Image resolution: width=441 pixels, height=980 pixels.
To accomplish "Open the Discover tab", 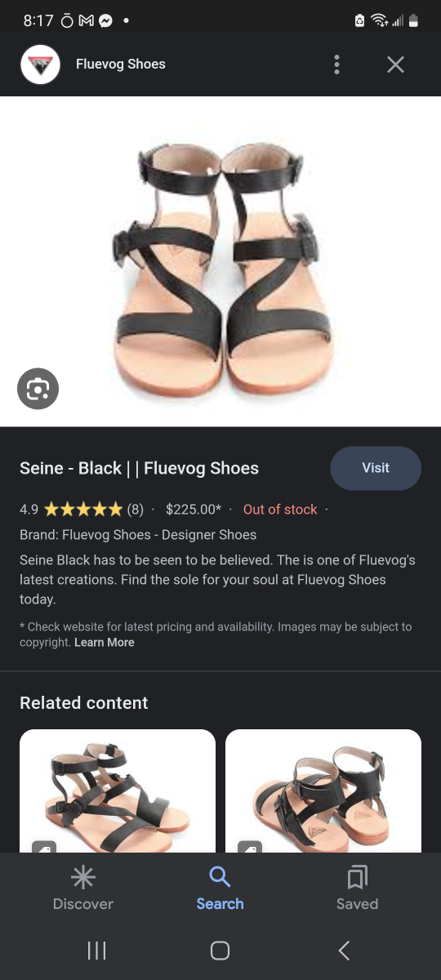I will click(82, 889).
